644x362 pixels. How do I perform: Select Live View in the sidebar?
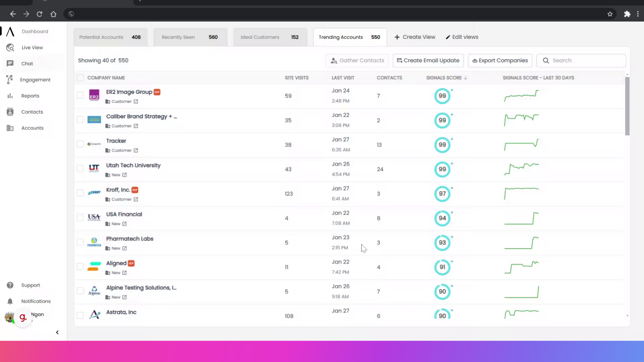32,47
